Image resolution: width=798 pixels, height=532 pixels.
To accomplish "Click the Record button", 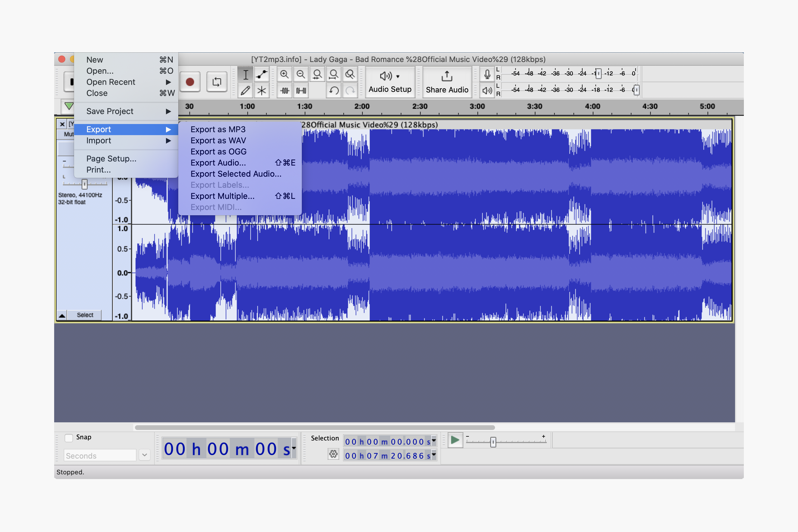I will (x=190, y=81).
